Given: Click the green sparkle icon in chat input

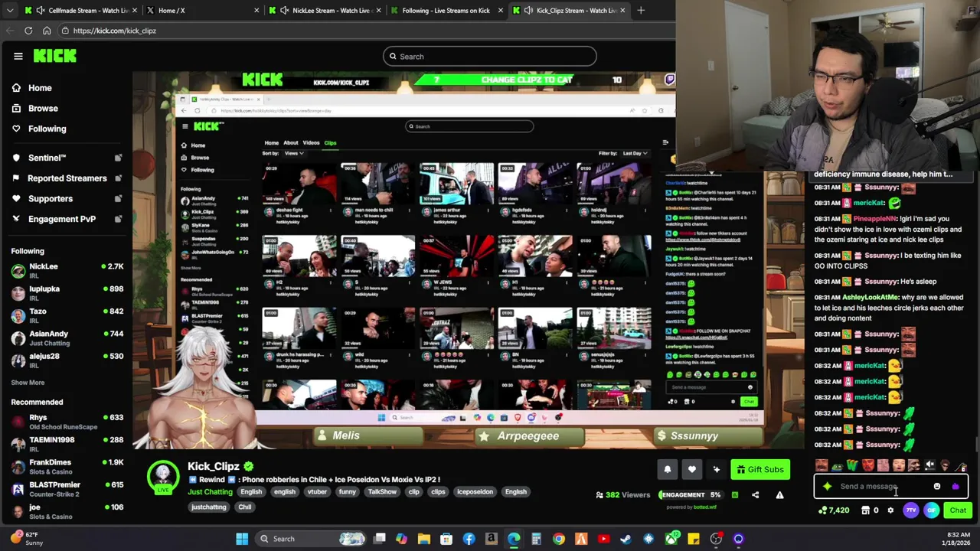Looking at the screenshot, I should [x=827, y=487].
